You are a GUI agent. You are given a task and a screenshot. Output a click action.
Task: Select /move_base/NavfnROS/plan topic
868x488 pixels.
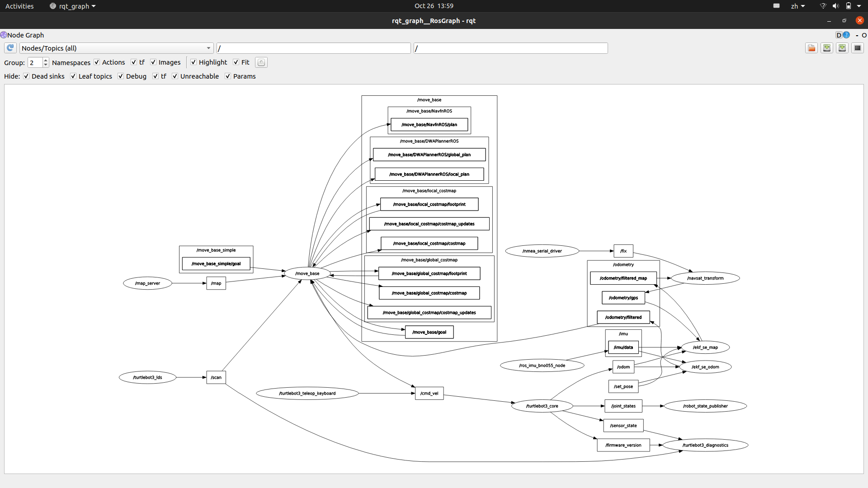(429, 124)
